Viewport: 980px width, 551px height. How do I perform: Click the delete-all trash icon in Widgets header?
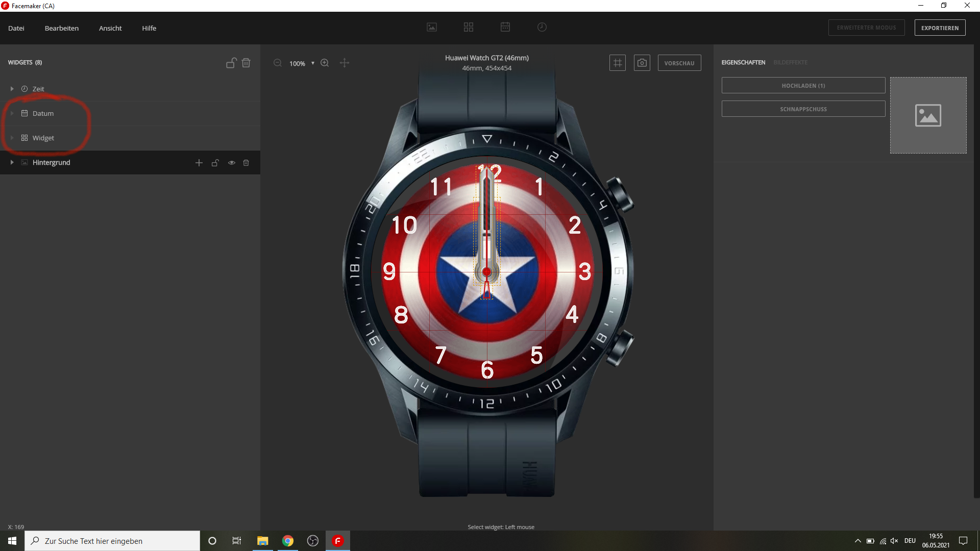pos(246,63)
